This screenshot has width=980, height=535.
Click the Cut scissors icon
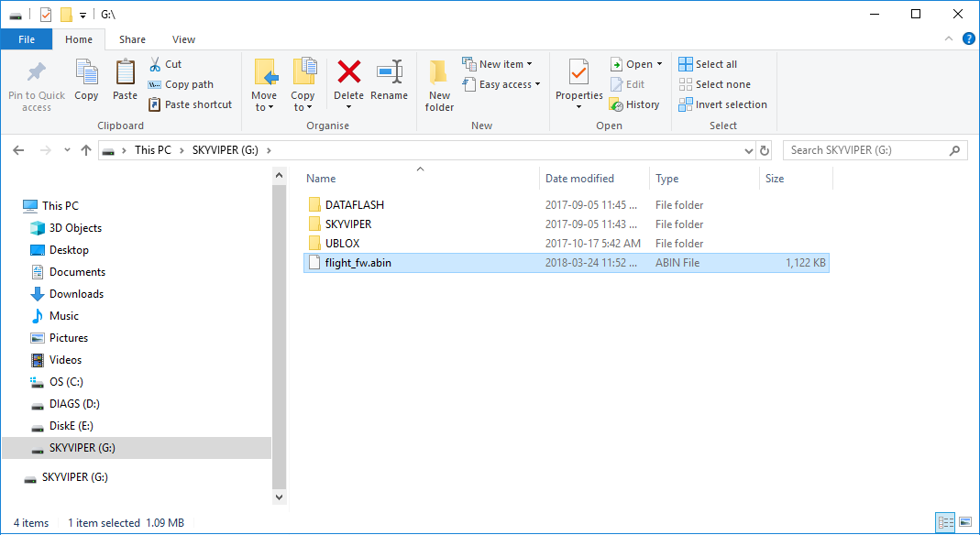point(155,64)
